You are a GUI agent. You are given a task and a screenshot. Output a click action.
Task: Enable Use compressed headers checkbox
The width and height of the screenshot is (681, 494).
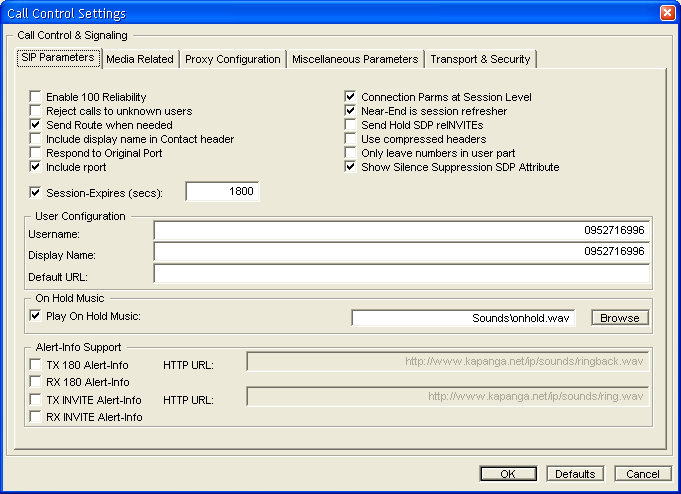coord(351,139)
